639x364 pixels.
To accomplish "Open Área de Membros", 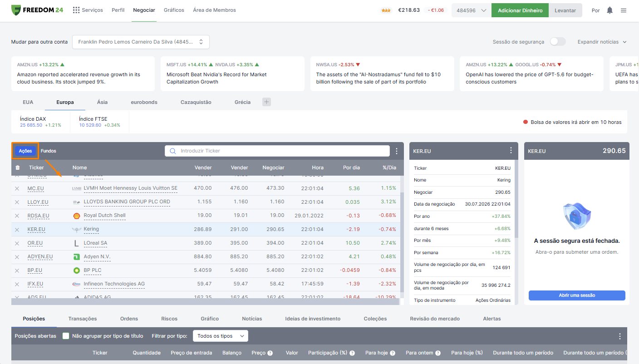I will (214, 10).
